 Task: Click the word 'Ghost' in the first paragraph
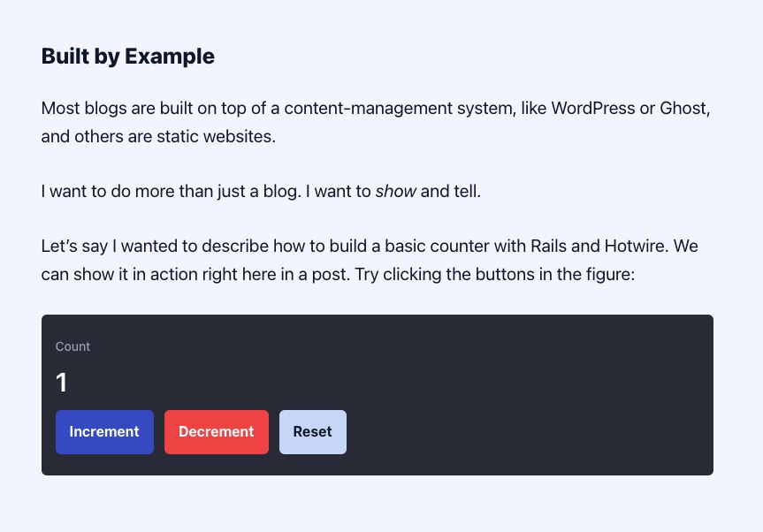coord(684,109)
